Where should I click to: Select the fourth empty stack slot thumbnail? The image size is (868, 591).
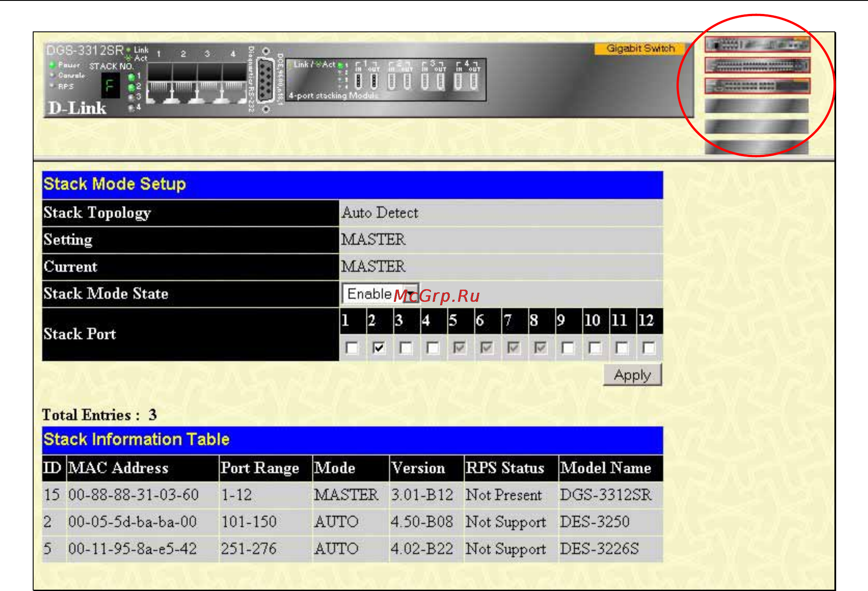(757, 106)
